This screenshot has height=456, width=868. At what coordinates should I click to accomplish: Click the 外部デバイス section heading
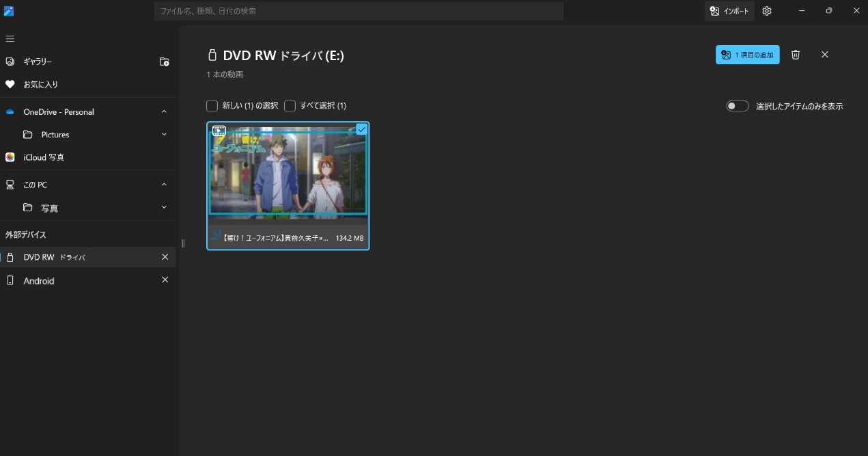click(25, 234)
